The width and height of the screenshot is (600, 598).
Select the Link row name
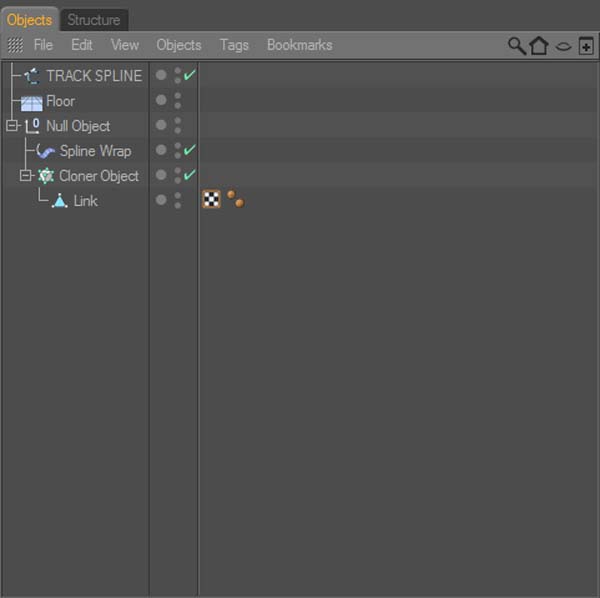(86, 201)
